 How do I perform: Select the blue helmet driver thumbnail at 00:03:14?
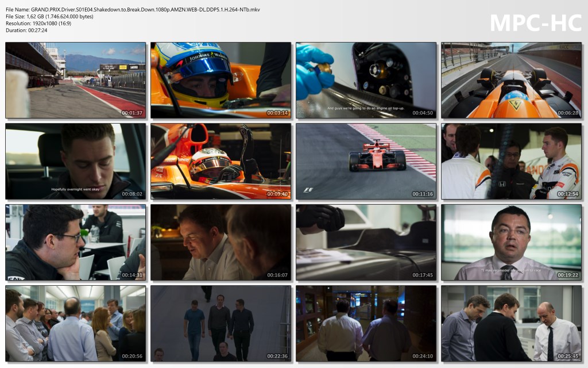pos(220,80)
